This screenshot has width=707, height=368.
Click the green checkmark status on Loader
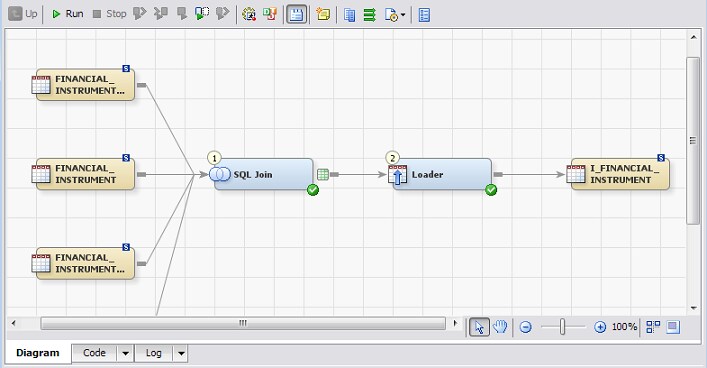coord(491,190)
